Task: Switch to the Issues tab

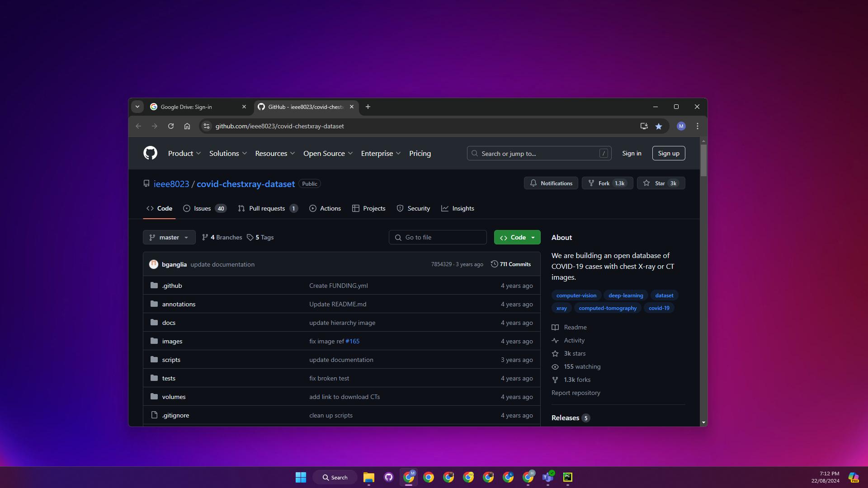Action: point(204,208)
